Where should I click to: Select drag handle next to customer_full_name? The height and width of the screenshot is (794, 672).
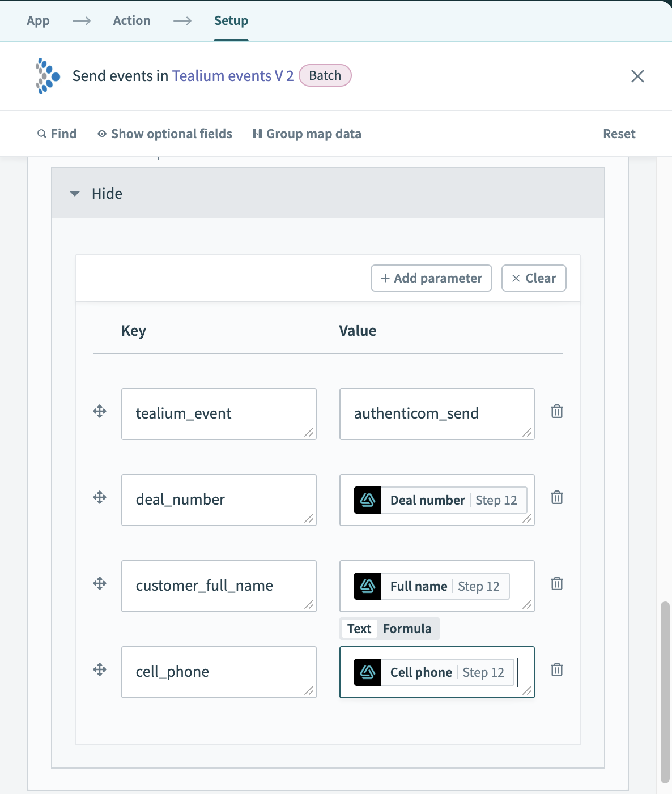pos(100,584)
